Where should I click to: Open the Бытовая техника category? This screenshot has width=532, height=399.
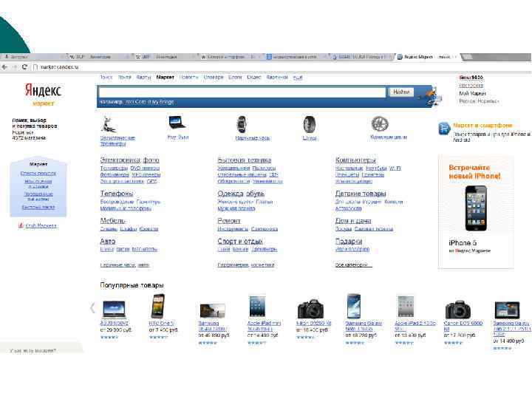(245, 160)
